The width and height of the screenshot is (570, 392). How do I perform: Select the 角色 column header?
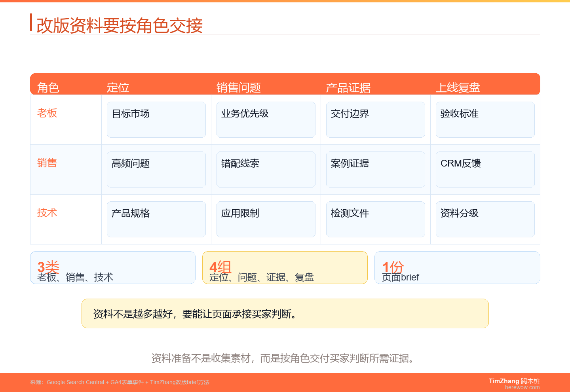(48, 87)
